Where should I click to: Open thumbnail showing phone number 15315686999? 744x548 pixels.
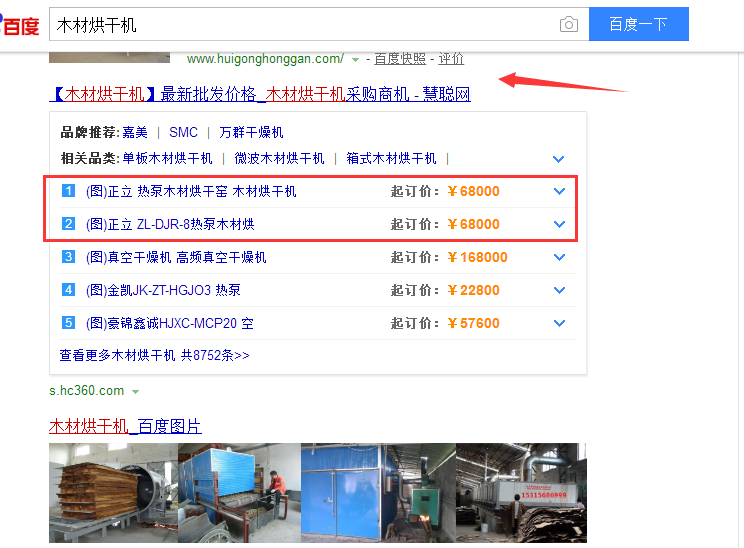coord(521,492)
